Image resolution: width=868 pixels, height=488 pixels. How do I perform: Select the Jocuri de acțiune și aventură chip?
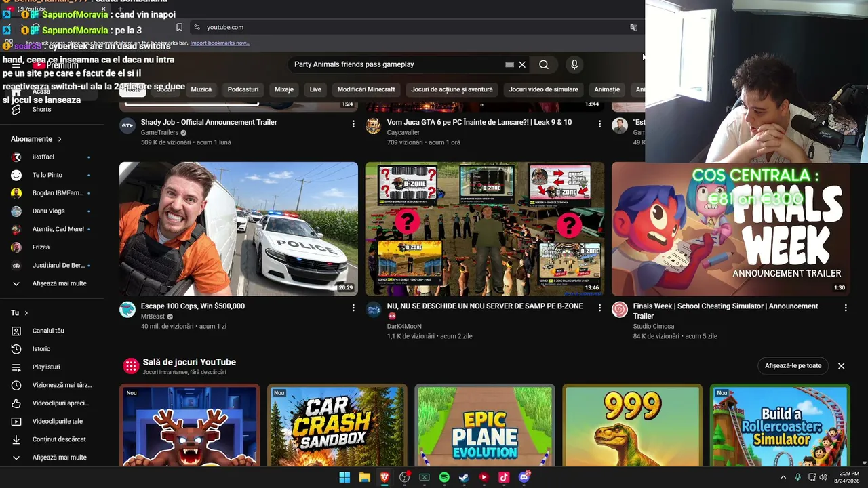click(452, 89)
